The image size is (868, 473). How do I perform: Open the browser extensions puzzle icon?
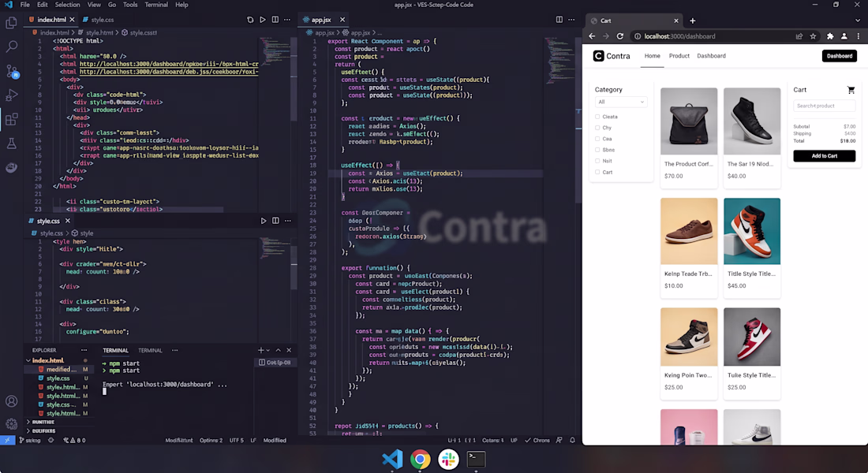pos(830,36)
